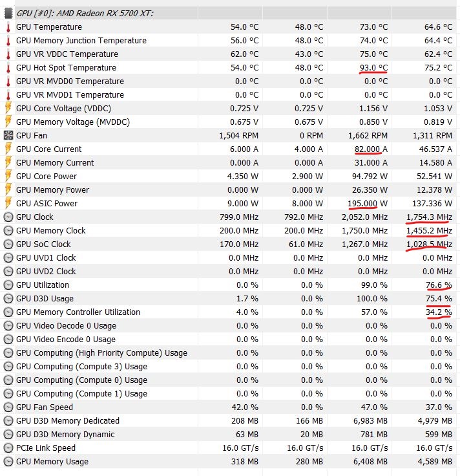Click lightning icon beside GPU ASIC Power
This screenshot has height=476, width=460.
point(8,203)
